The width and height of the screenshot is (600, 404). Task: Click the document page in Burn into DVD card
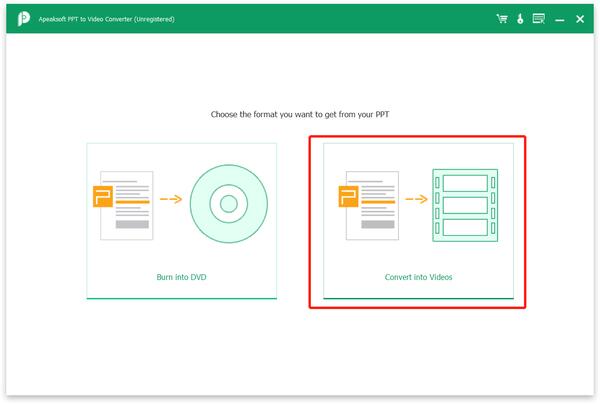coord(127,205)
